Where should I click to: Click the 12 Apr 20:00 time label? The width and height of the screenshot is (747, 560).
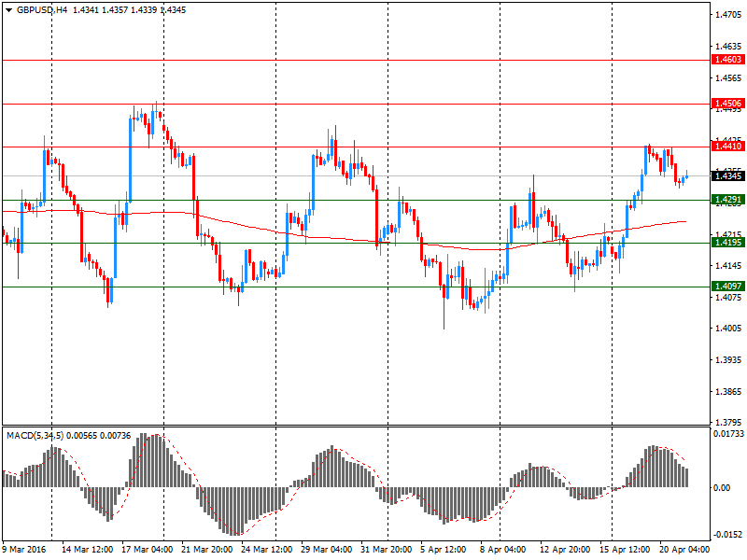coord(565,550)
